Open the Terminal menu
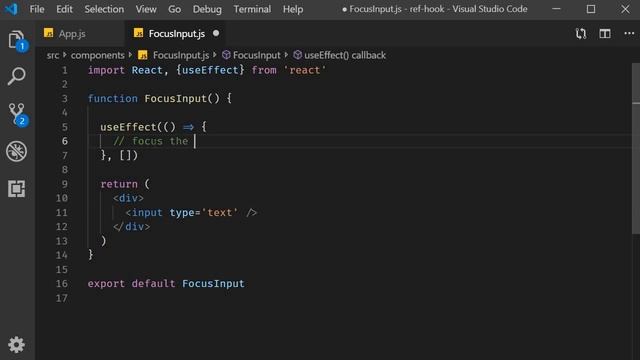 pyautogui.click(x=252, y=9)
